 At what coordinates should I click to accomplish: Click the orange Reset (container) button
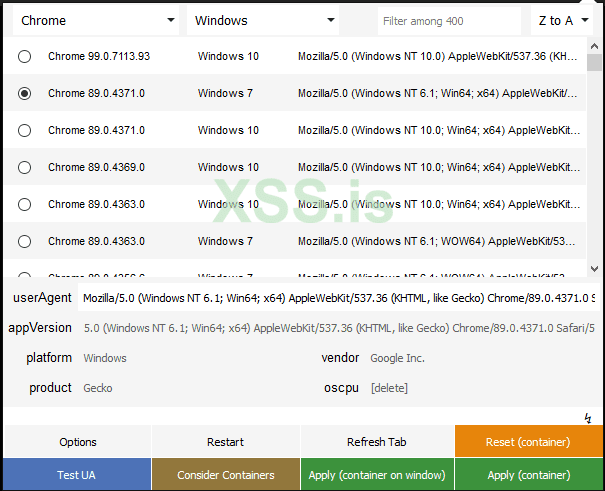pos(528,442)
